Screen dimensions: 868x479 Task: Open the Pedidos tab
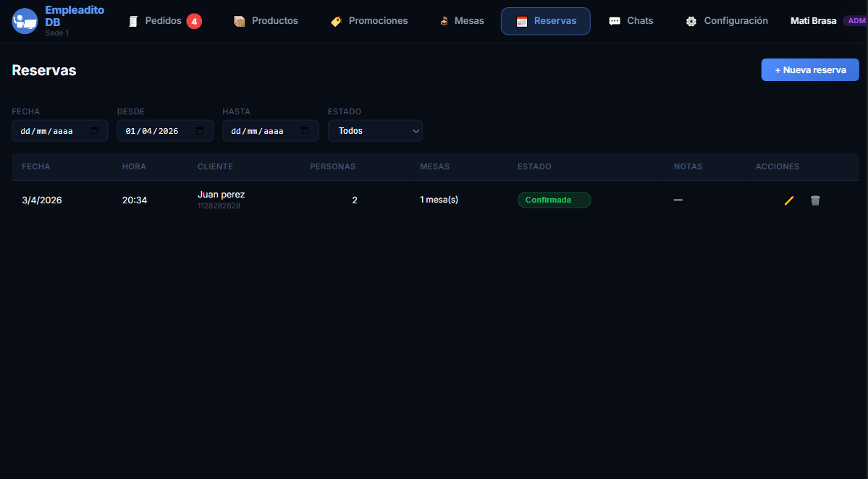pos(163,21)
